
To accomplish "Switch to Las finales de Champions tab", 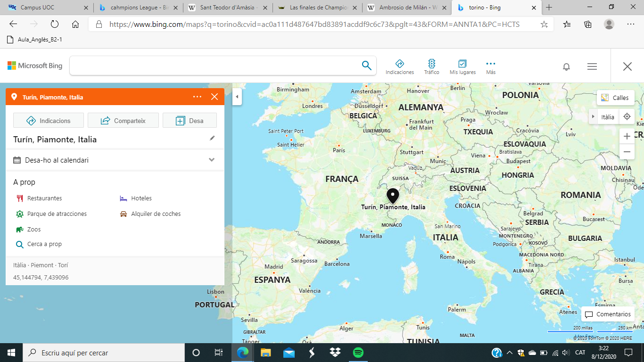I will coord(318,8).
